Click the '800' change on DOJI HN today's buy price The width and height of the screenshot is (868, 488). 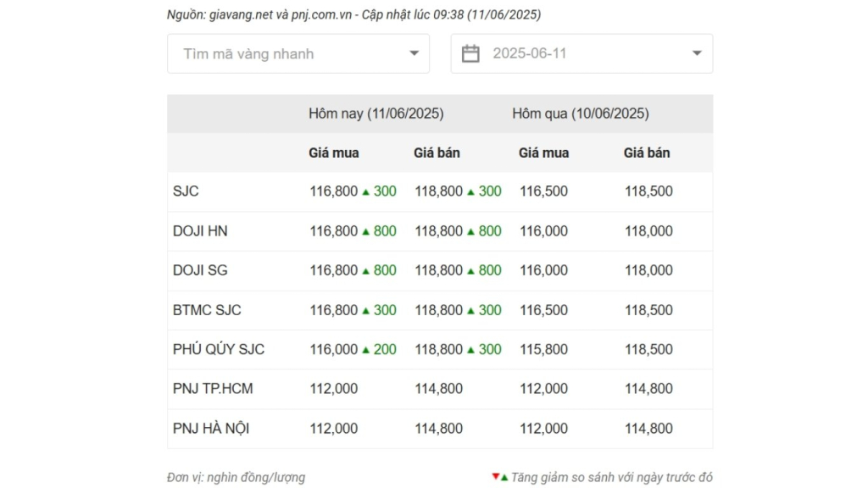click(x=385, y=231)
